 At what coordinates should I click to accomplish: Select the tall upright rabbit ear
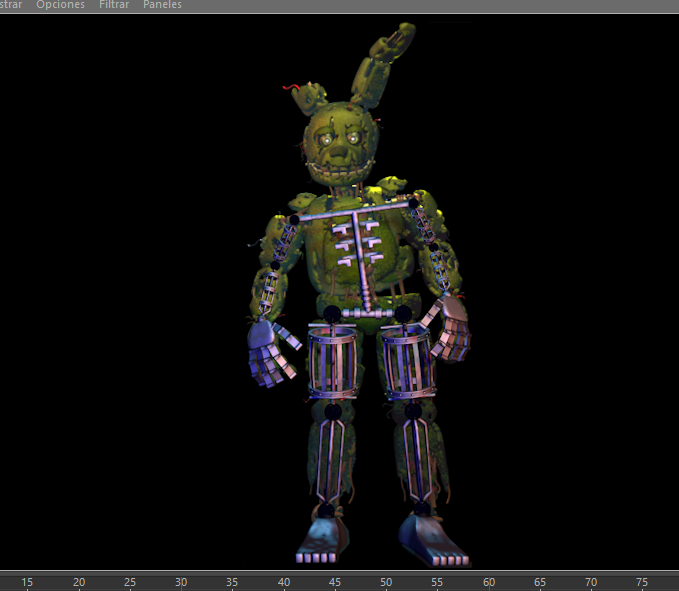[382, 65]
